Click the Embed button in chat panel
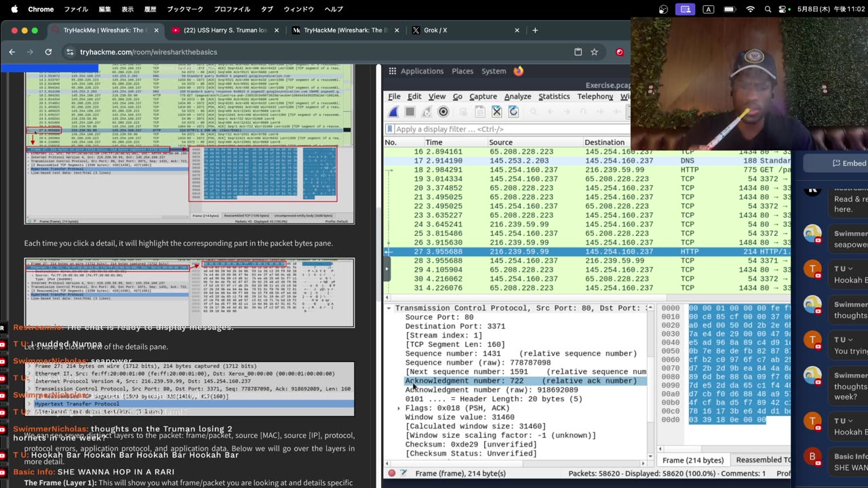This screenshot has height=488, width=868. point(849,163)
